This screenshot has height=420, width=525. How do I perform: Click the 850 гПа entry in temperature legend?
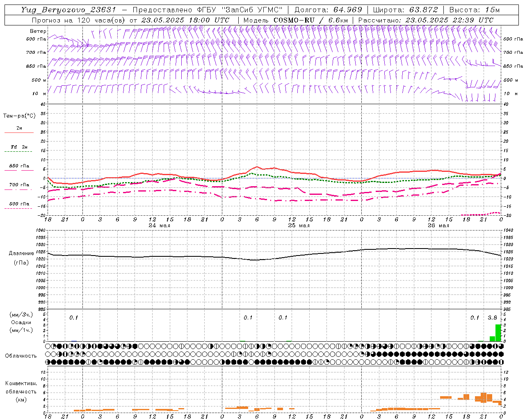19,166
